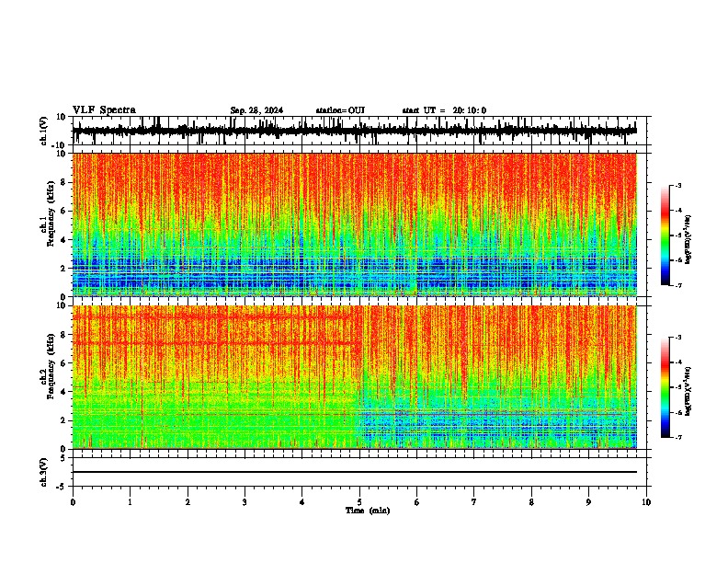728x563 pixels.
Task: Click the ch.1 spectrogram color scale bar
Action: [665, 236]
